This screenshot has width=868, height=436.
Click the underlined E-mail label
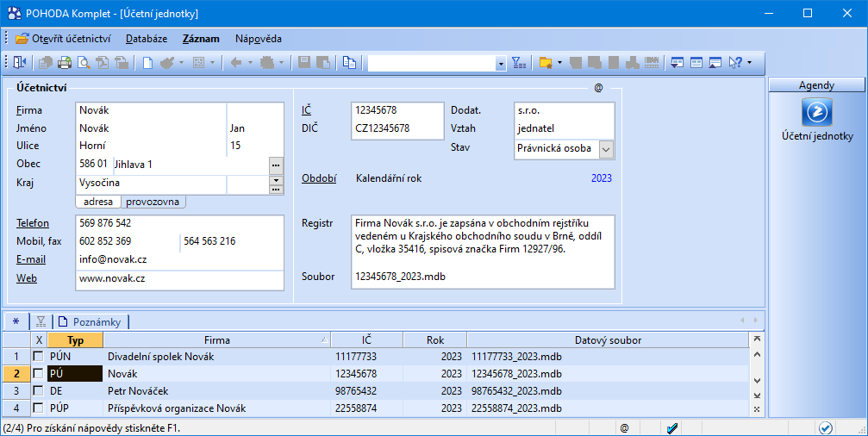coord(31,259)
